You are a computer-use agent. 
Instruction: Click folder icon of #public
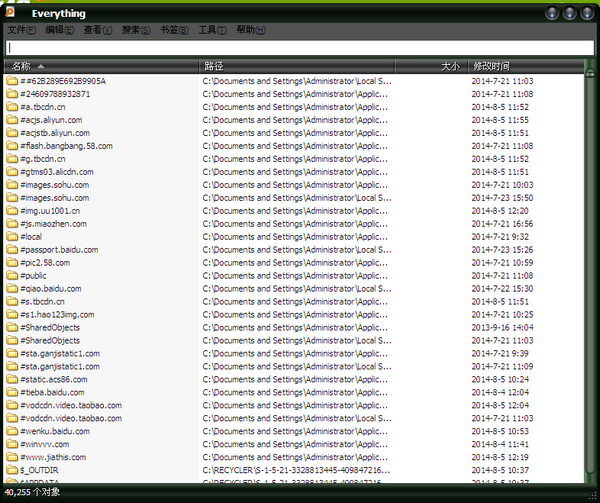[12, 276]
